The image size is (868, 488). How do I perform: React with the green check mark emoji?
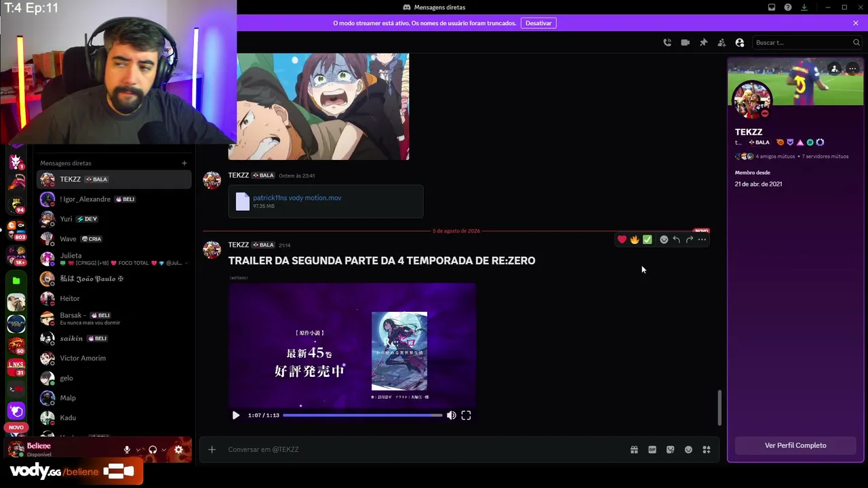click(x=648, y=239)
